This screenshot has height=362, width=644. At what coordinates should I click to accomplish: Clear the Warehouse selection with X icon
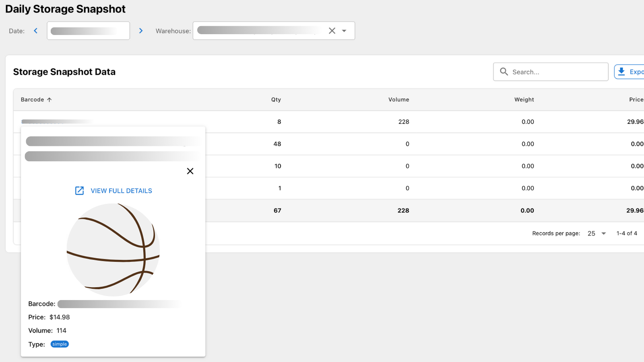(x=332, y=31)
